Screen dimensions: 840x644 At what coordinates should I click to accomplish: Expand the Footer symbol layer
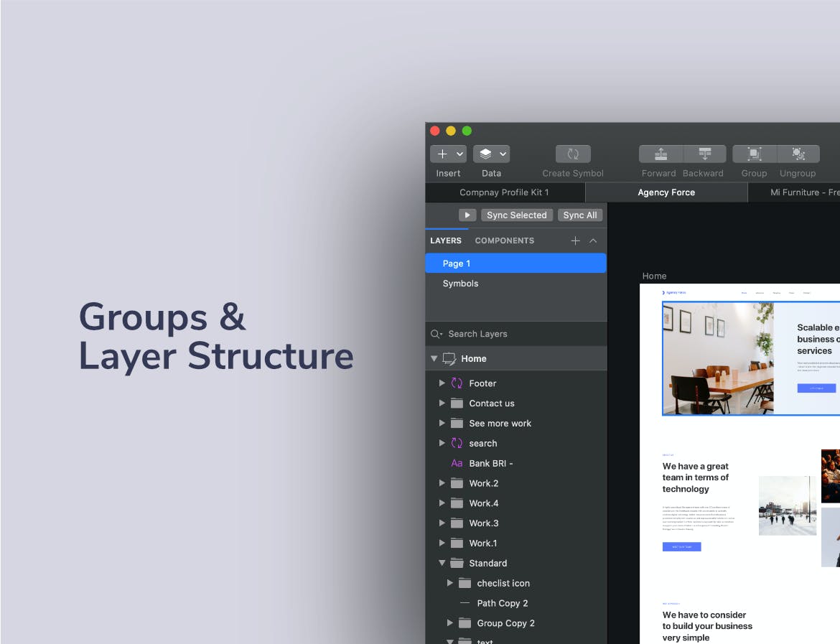[x=442, y=383]
